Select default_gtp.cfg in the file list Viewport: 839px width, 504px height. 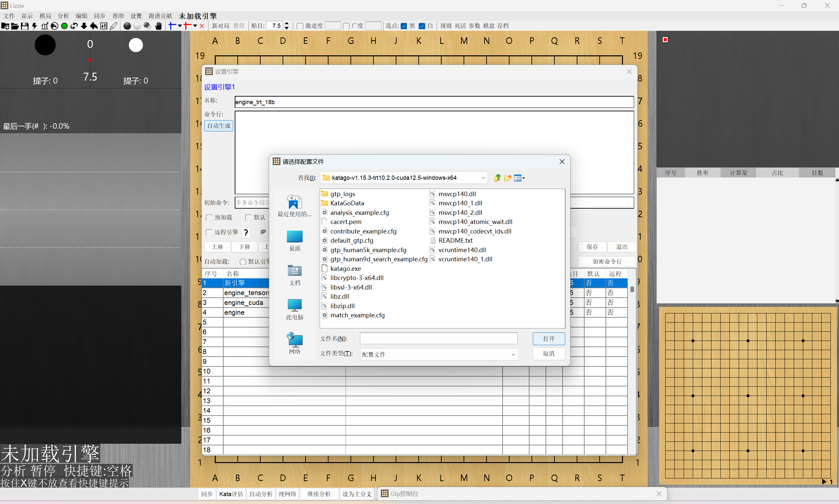(x=351, y=240)
